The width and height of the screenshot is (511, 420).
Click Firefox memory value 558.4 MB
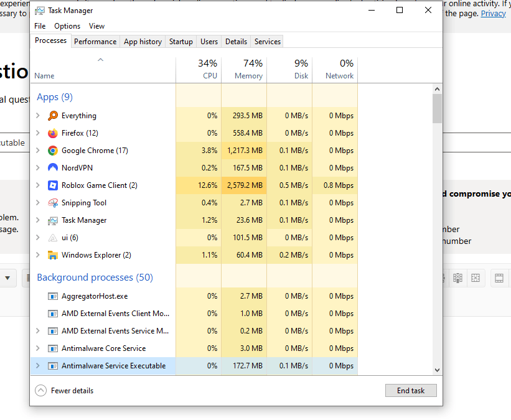tap(247, 133)
